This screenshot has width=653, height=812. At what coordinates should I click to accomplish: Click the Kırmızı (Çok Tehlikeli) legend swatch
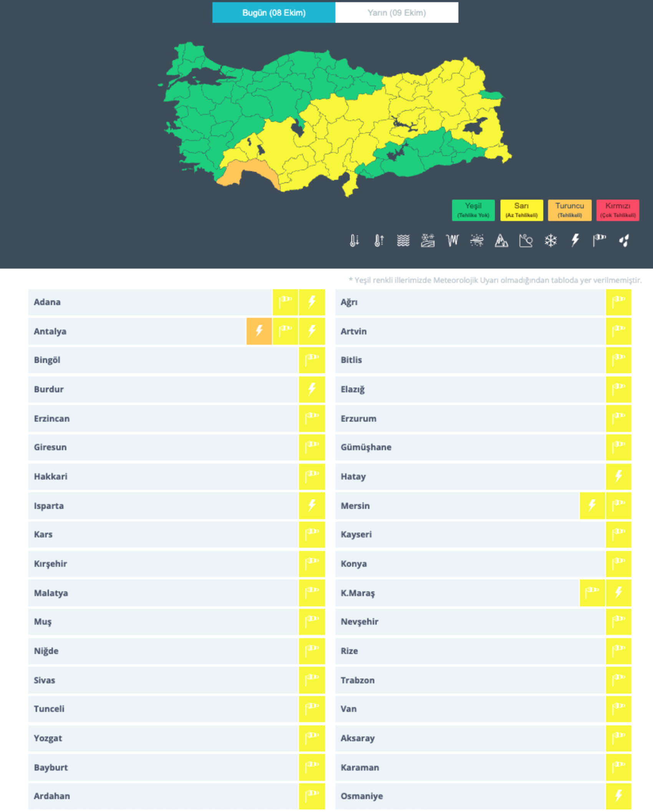[x=617, y=210]
